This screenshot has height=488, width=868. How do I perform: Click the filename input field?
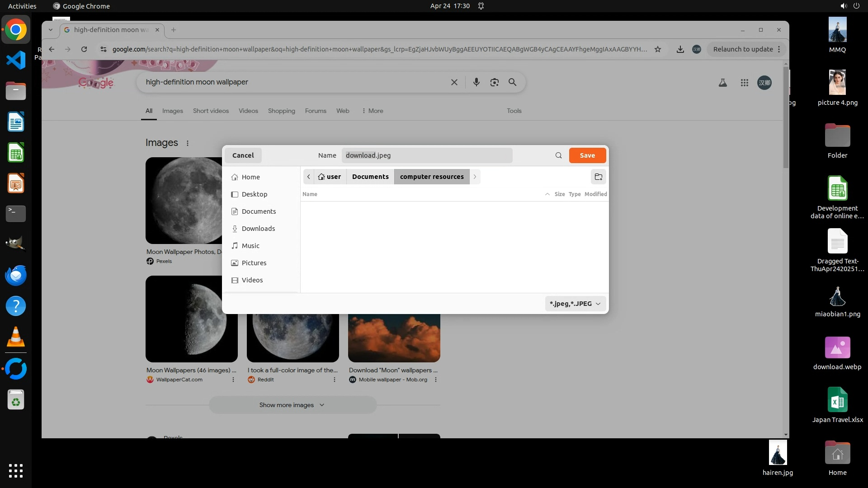coord(426,155)
